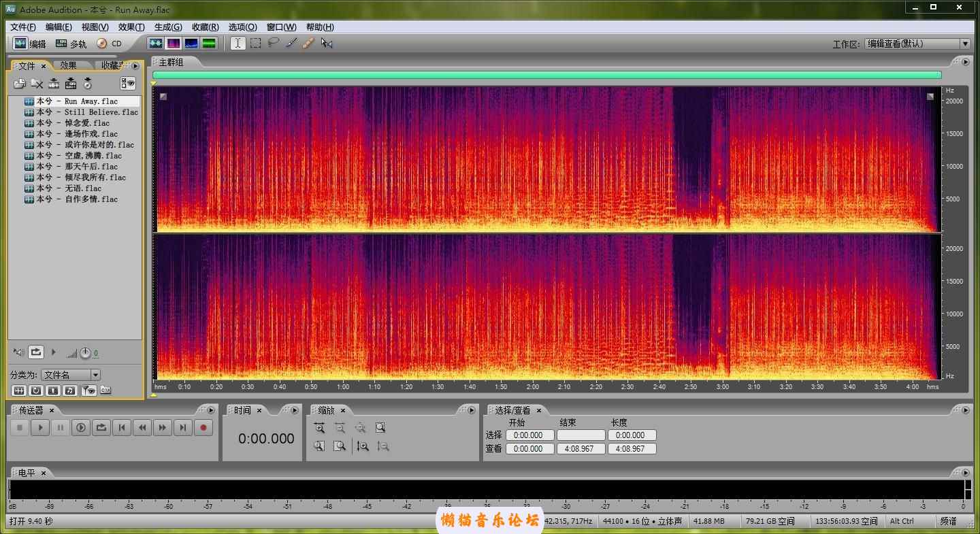Click the Play button in transport panel
Viewport: 980px width, 534px height.
[40, 428]
